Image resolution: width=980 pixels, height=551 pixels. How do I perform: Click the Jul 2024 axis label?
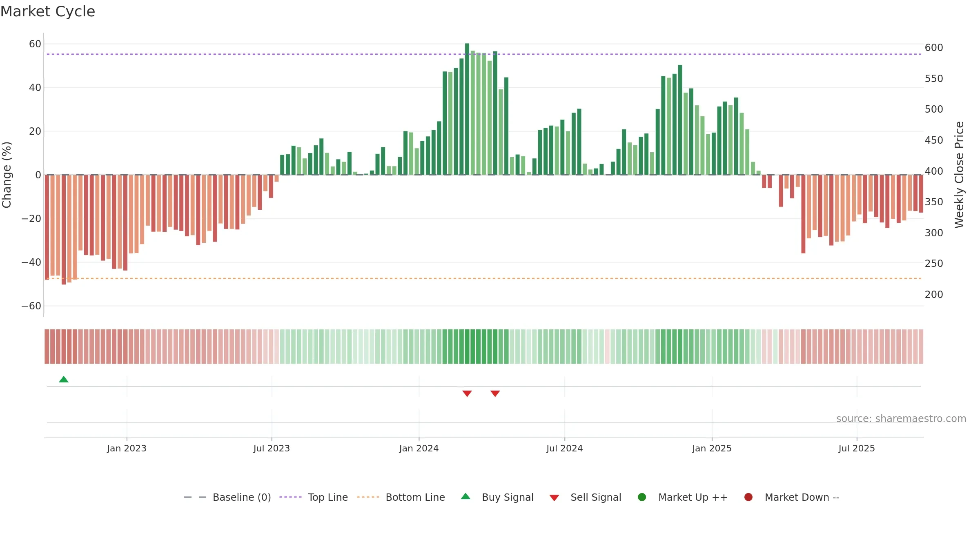(x=565, y=449)
